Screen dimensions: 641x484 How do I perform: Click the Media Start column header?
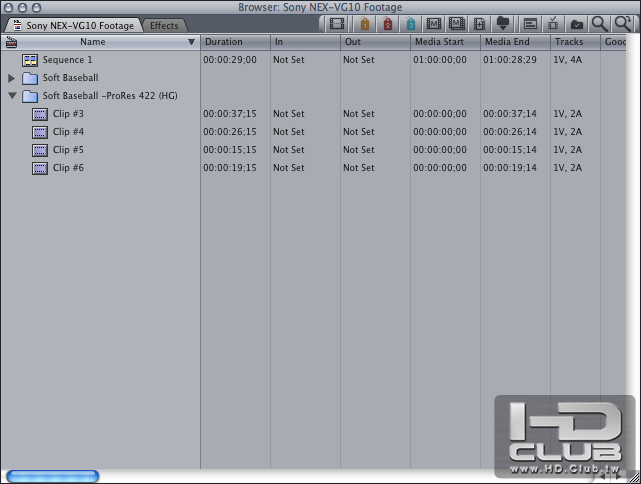[445, 42]
